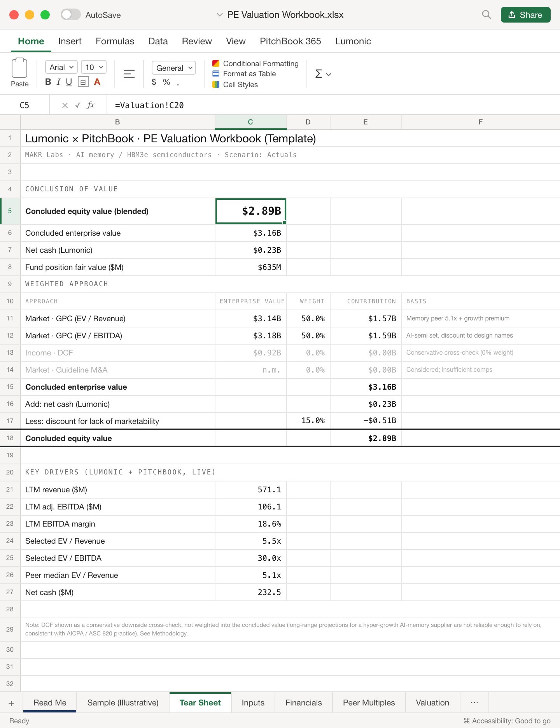Select the $635M fund position cell
Image resolution: width=560 pixels, height=728 pixels.
(251, 267)
